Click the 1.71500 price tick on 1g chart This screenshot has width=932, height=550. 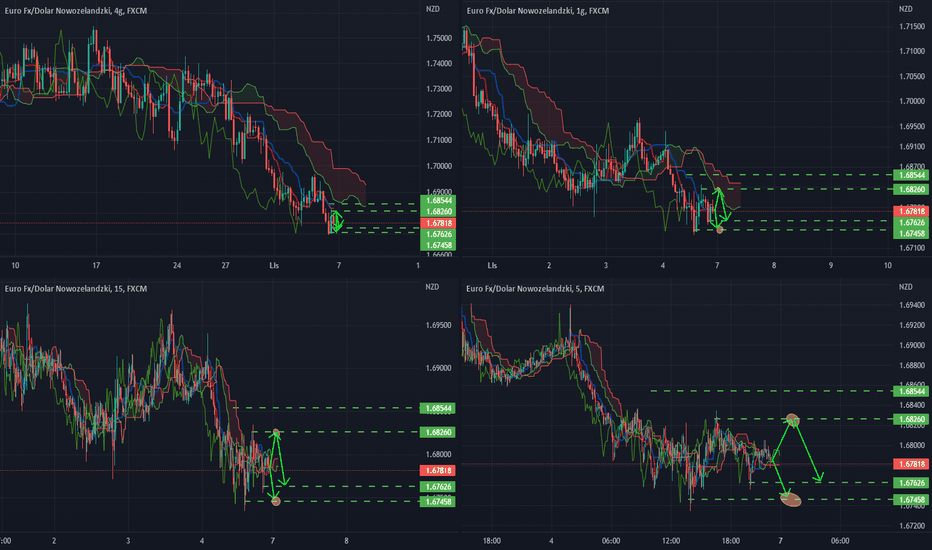(x=912, y=27)
